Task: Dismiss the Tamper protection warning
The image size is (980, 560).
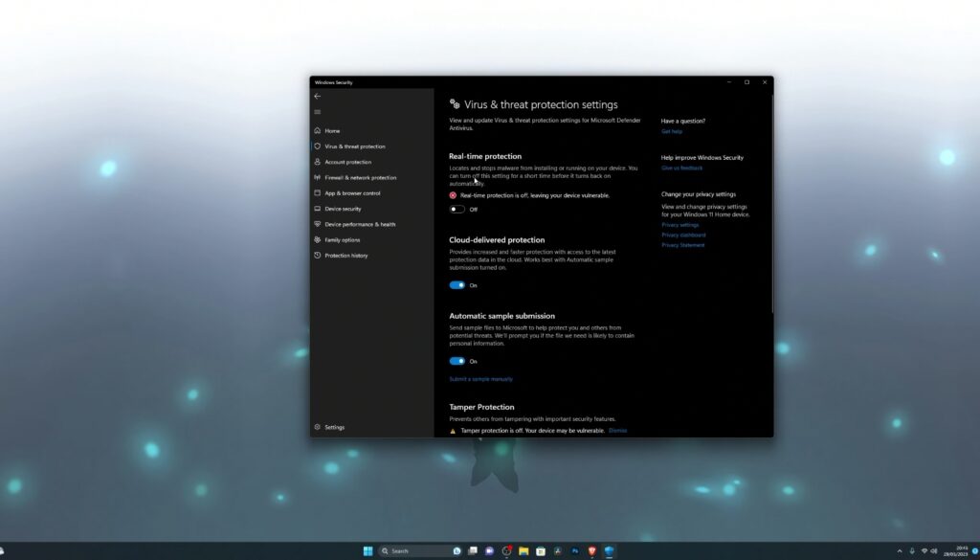Action: point(617,431)
